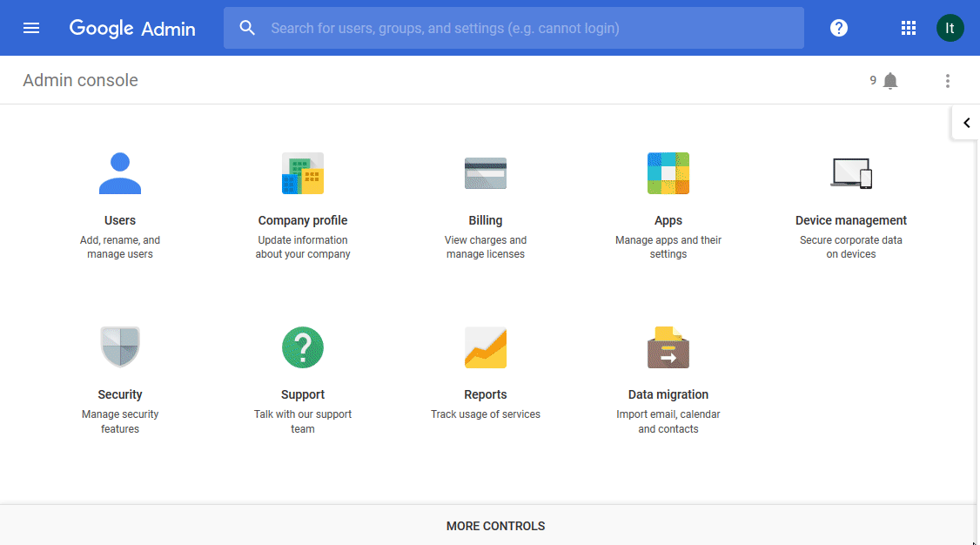Image resolution: width=980 pixels, height=545 pixels.
Task: Open the Users icon
Action: pyautogui.click(x=120, y=173)
